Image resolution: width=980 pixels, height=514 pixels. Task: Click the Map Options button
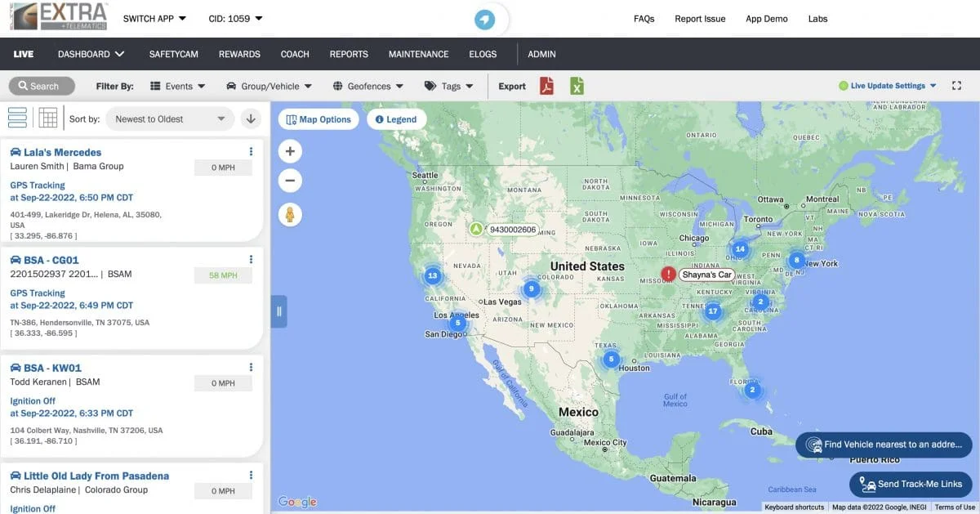pos(318,119)
